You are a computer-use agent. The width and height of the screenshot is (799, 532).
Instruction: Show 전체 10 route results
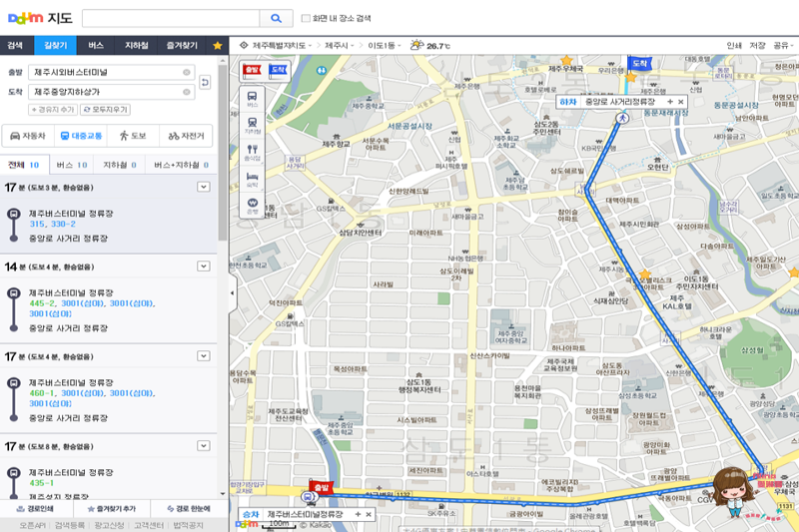[x=24, y=165]
